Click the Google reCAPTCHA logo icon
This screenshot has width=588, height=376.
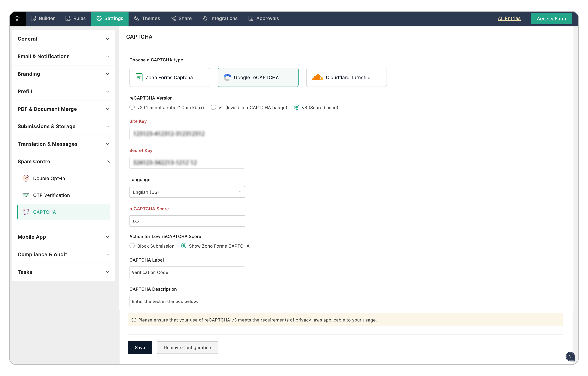227,77
